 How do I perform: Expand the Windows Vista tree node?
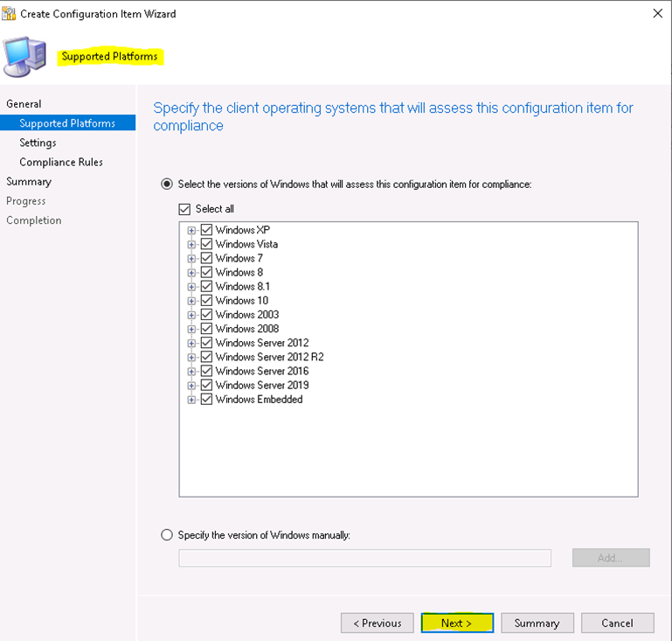click(191, 244)
